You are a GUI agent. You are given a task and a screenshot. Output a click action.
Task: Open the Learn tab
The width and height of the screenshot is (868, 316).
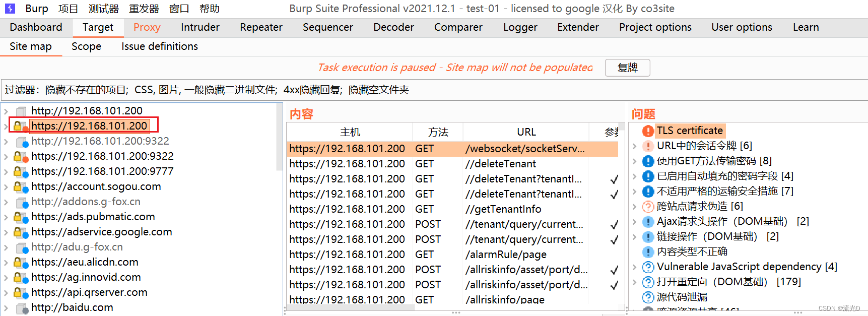806,27
